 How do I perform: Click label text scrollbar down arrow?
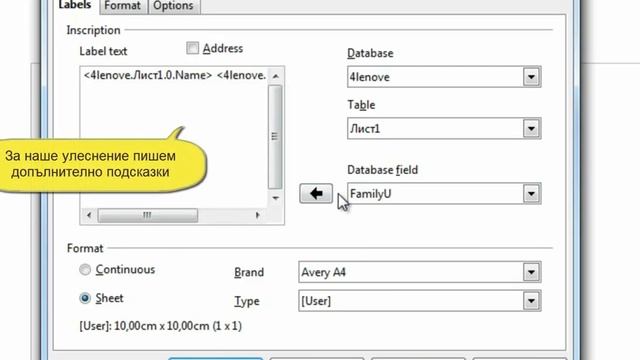point(276,198)
